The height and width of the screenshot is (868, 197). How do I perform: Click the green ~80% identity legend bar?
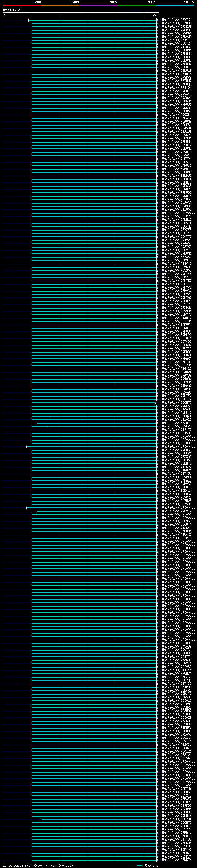tap(137, 6)
